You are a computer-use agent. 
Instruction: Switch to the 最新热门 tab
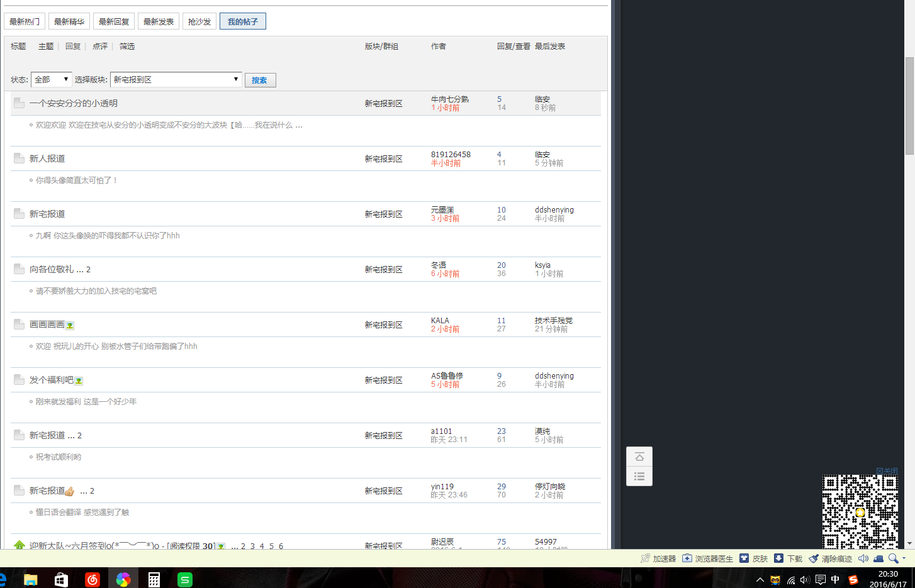pos(25,21)
